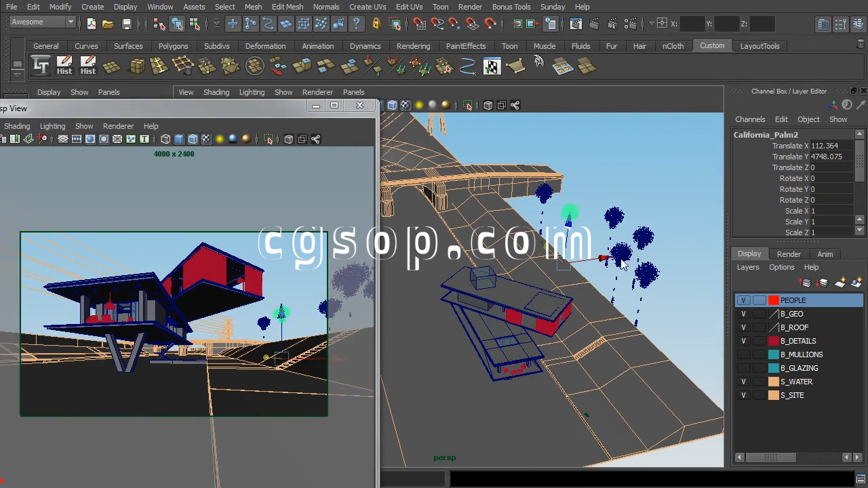
Task: Click the Save Scene floppy icon
Action: coord(127,24)
